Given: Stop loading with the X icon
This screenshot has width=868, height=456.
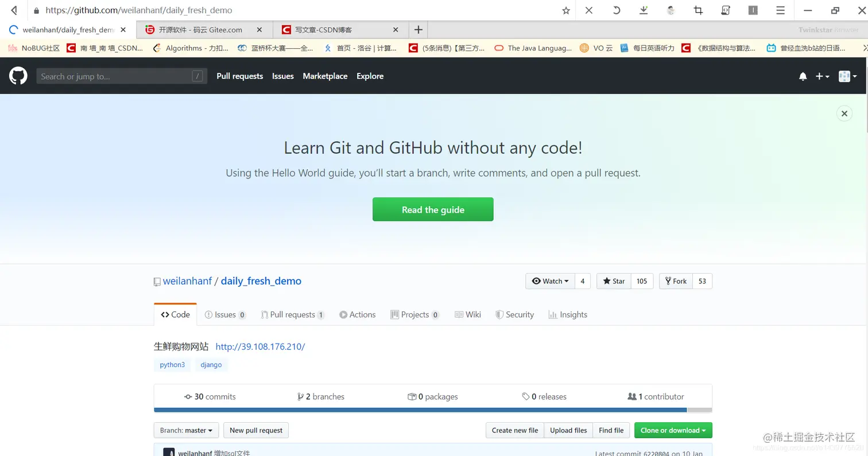Looking at the screenshot, I should click(589, 10).
